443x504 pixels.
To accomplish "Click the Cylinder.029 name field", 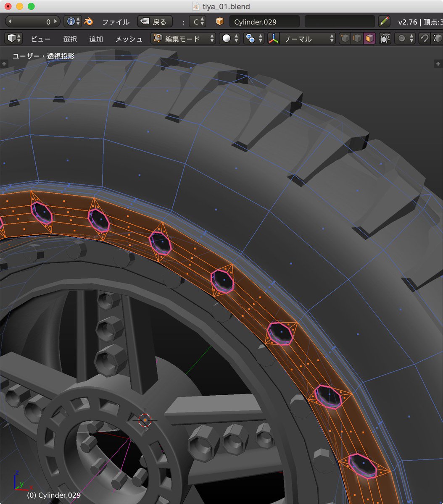I will (x=264, y=21).
